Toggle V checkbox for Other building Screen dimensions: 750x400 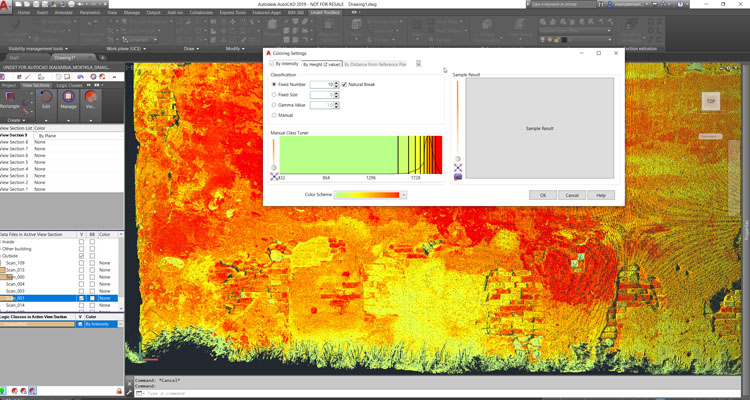click(81, 249)
